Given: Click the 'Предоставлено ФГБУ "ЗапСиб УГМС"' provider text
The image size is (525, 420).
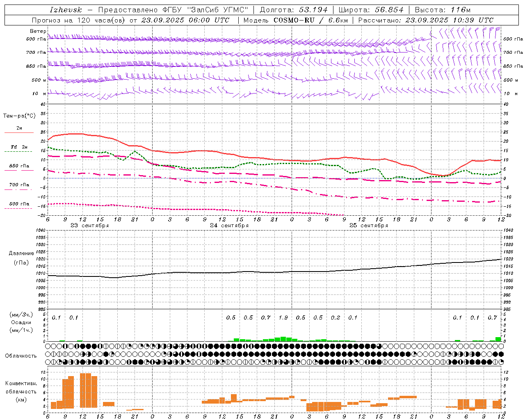Looking at the screenshot, I should click(x=173, y=10).
